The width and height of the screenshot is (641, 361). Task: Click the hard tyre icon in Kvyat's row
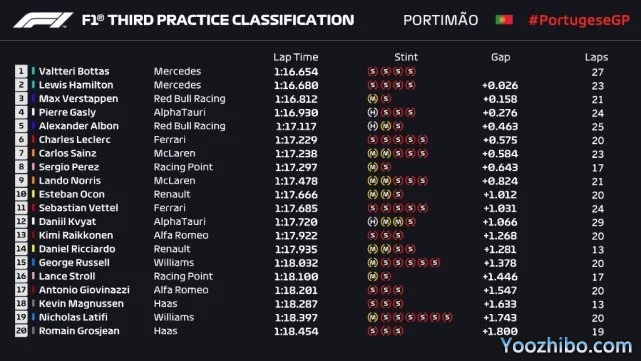click(372, 222)
